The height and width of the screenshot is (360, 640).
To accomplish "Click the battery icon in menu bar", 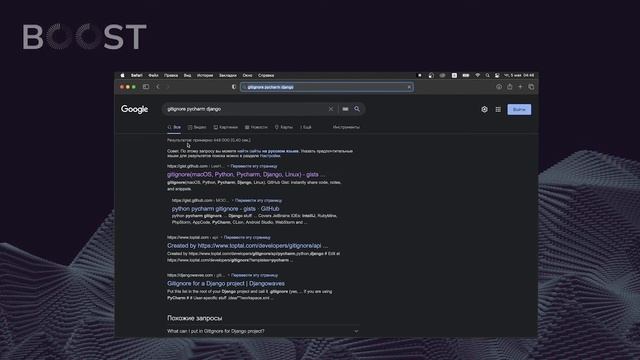I will click(466, 76).
